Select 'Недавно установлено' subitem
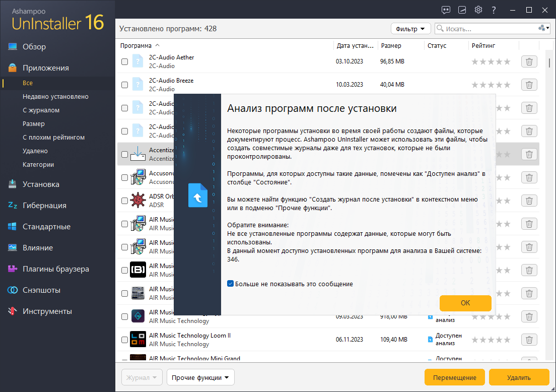556x392 pixels. (x=56, y=97)
